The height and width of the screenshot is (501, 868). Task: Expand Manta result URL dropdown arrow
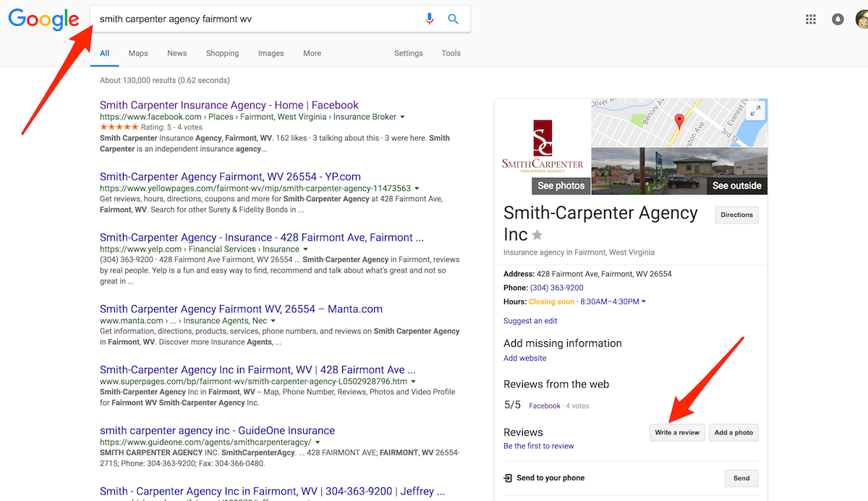pos(273,321)
